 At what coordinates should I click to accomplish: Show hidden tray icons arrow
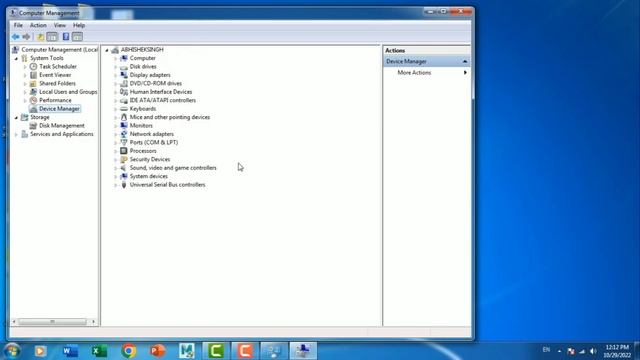point(559,351)
